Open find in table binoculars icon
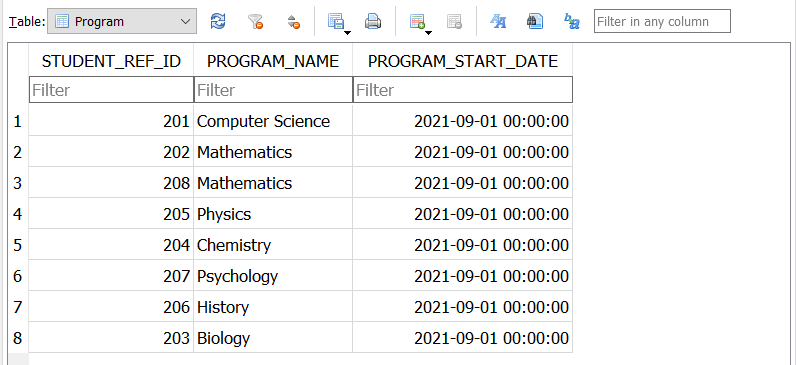The width and height of the screenshot is (796, 365). tap(535, 21)
